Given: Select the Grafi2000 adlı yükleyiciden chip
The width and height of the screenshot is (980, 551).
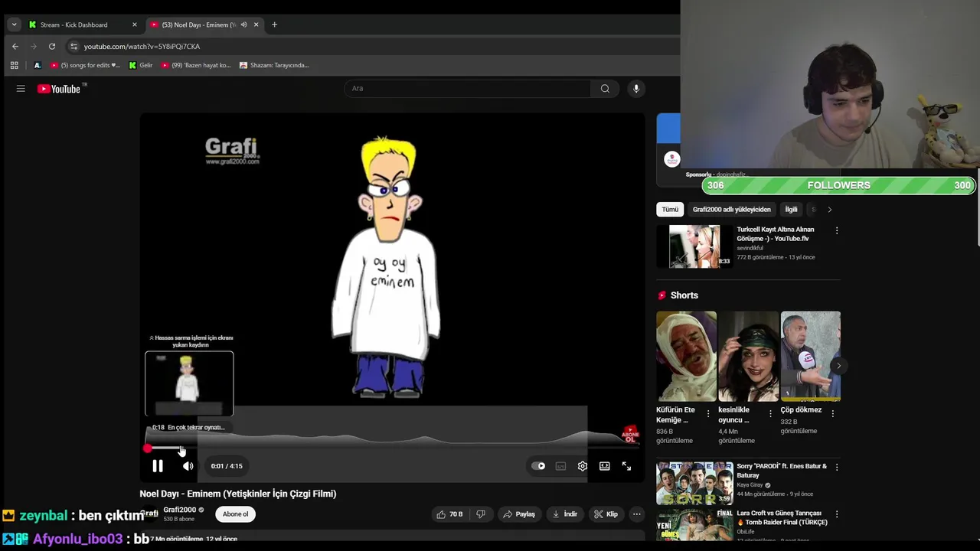Looking at the screenshot, I should pos(732,210).
